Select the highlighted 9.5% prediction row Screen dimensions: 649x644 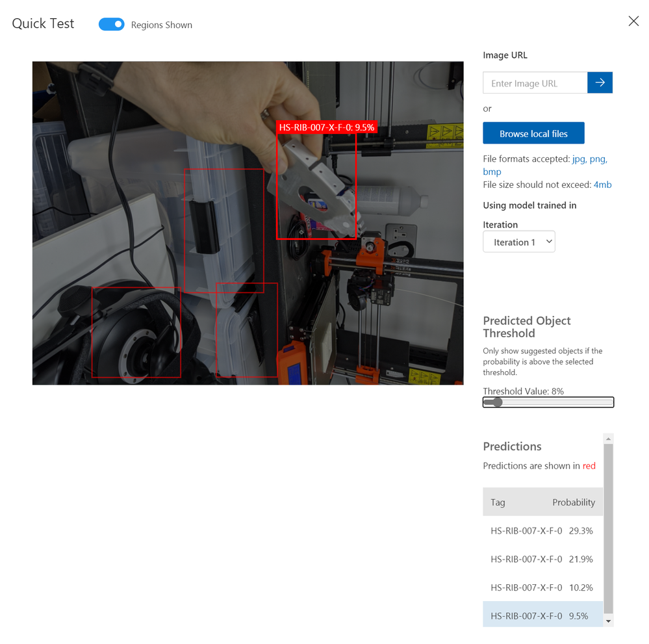tap(542, 615)
